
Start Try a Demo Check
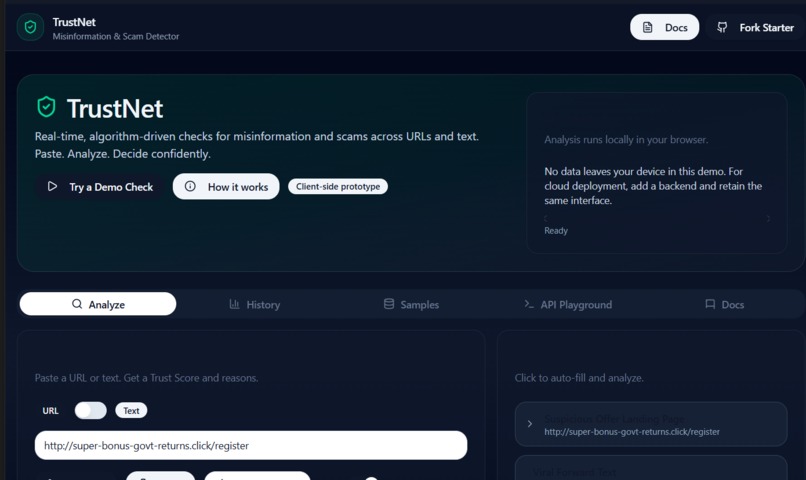point(99,187)
